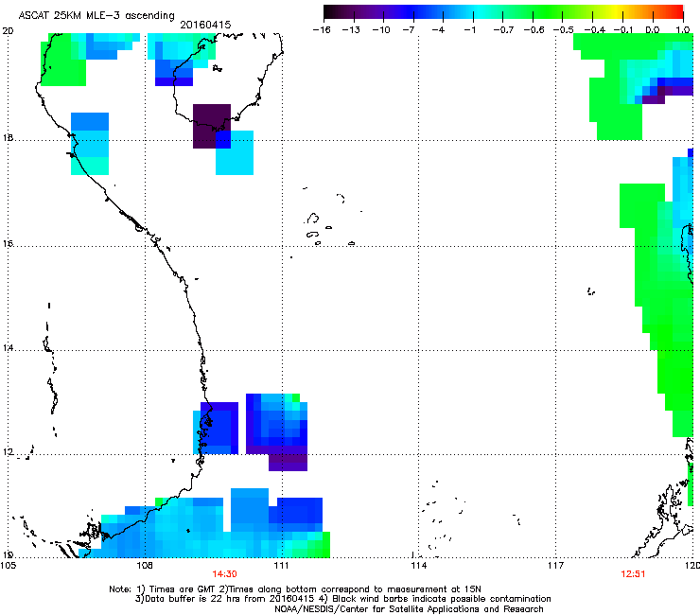Image resolution: width=700 pixels, height=615 pixels.
Task: Click the 14 latitude axis label
Action: (x=8, y=348)
